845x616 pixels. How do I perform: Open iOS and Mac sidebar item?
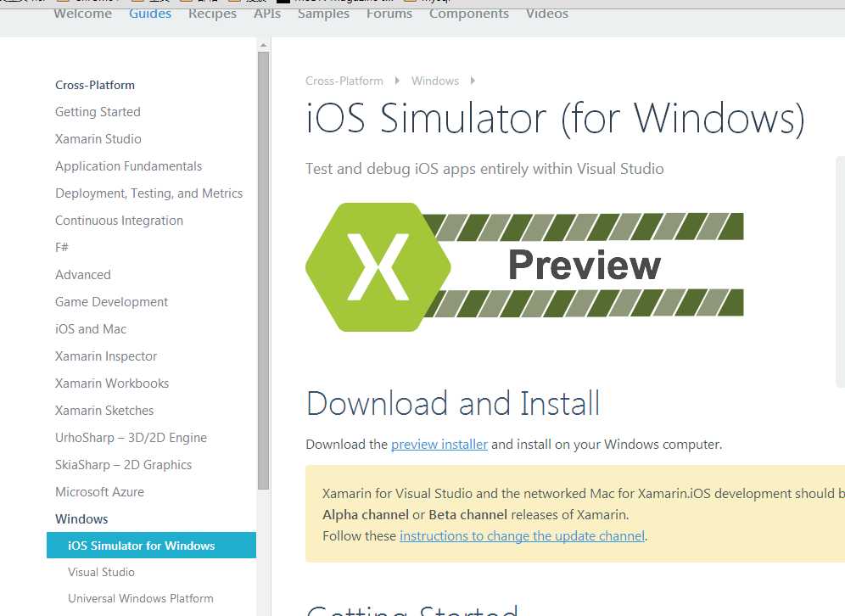pyautogui.click(x=91, y=328)
